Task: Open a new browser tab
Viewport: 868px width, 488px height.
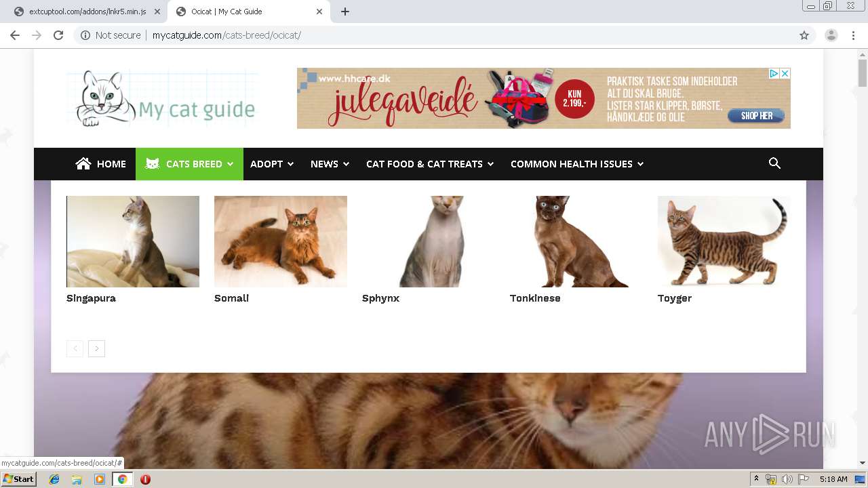Action: tap(345, 12)
